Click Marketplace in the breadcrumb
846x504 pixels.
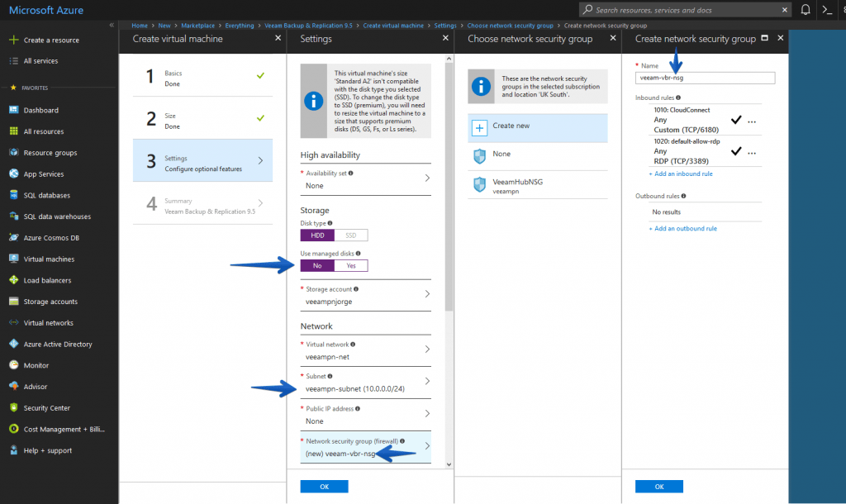[198, 26]
